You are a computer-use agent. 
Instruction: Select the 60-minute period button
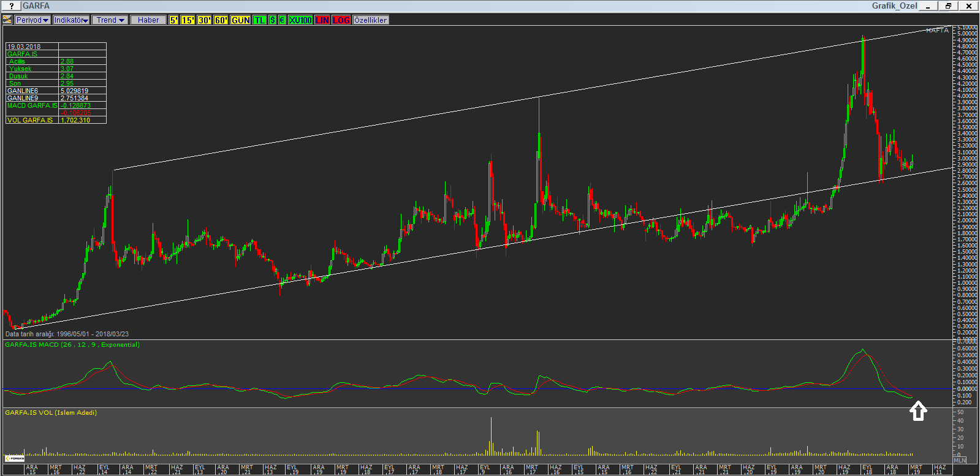221,20
